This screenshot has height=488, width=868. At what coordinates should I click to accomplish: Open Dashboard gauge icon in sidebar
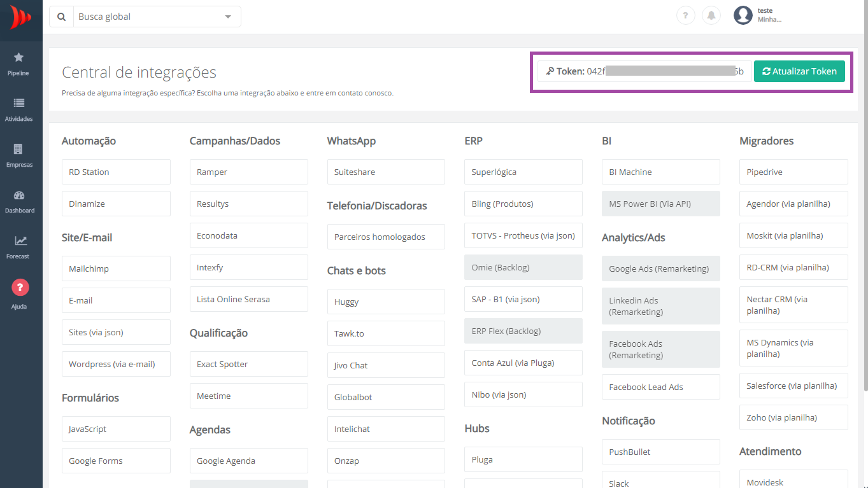tap(18, 195)
